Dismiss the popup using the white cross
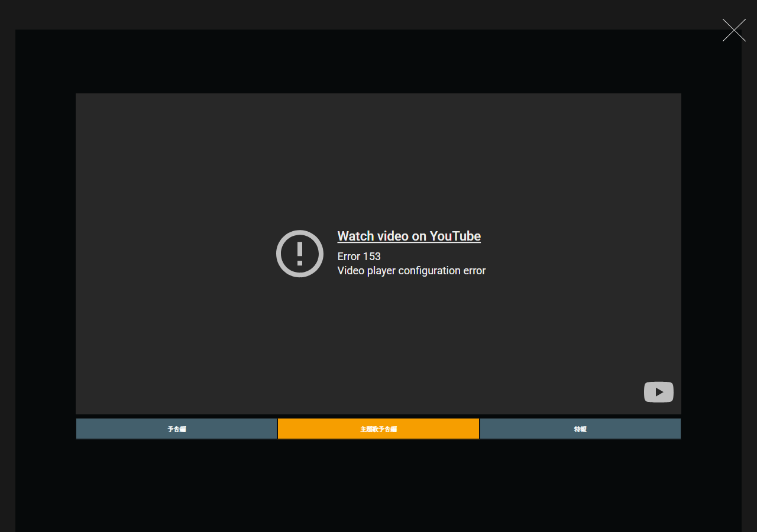This screenshot has height=532, width=757. [x=734, y=30]
